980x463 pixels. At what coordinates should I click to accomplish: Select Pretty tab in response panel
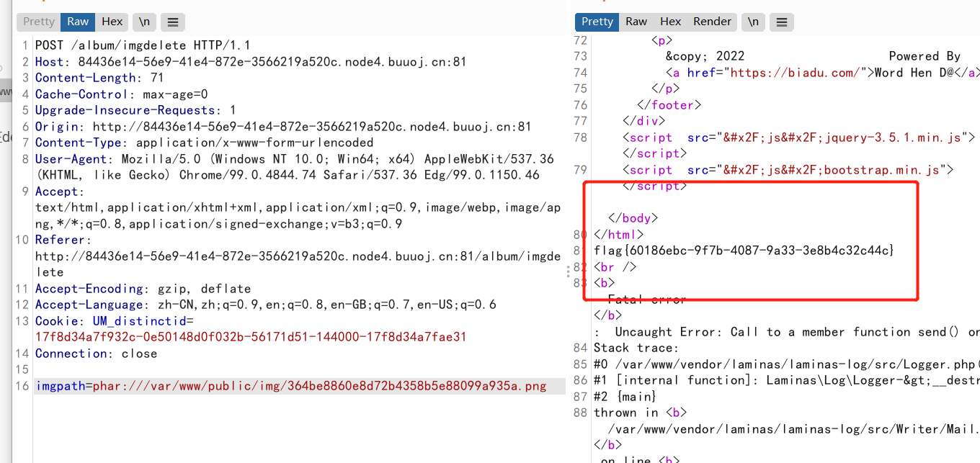(x=597, y=22)
